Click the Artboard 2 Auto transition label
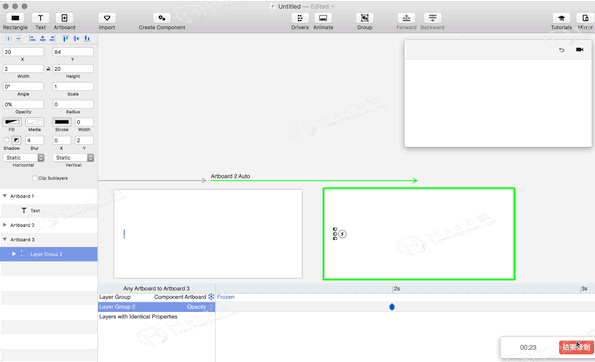The width and height of the screenshot is (595, 362). (x=230, y=176)
